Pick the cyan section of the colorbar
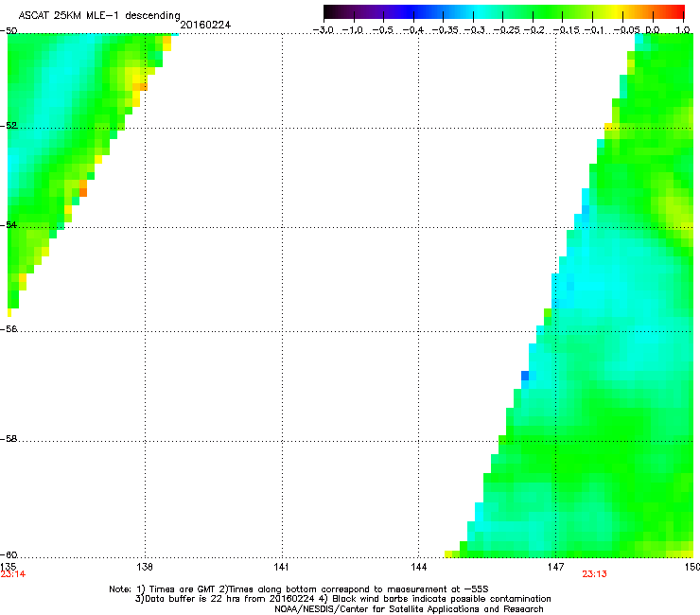The width and height of the screenshot is (700, 615). 480,12
